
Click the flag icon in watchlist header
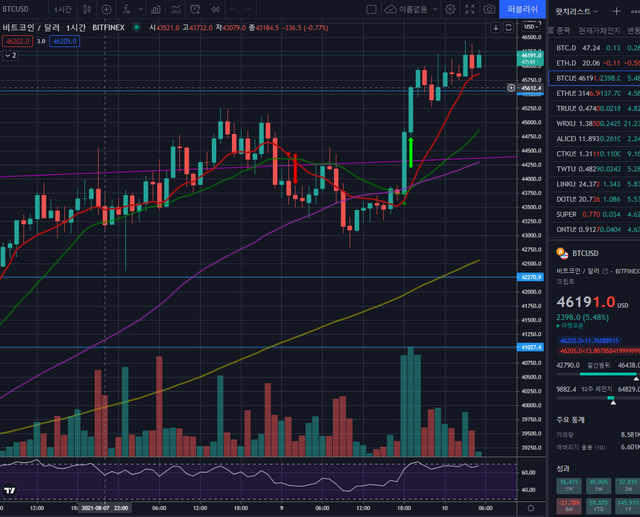click(x=551, y=30)
